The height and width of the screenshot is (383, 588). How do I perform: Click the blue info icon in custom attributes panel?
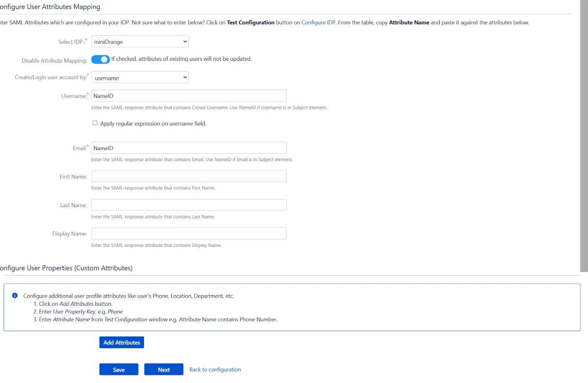pyautogui.click(x=15, y=295)
